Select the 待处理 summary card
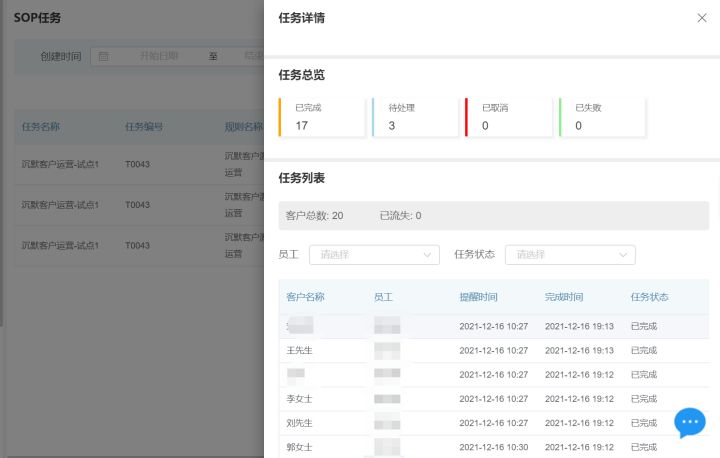The width and height of the screenshot is (720, 458). 415,117
